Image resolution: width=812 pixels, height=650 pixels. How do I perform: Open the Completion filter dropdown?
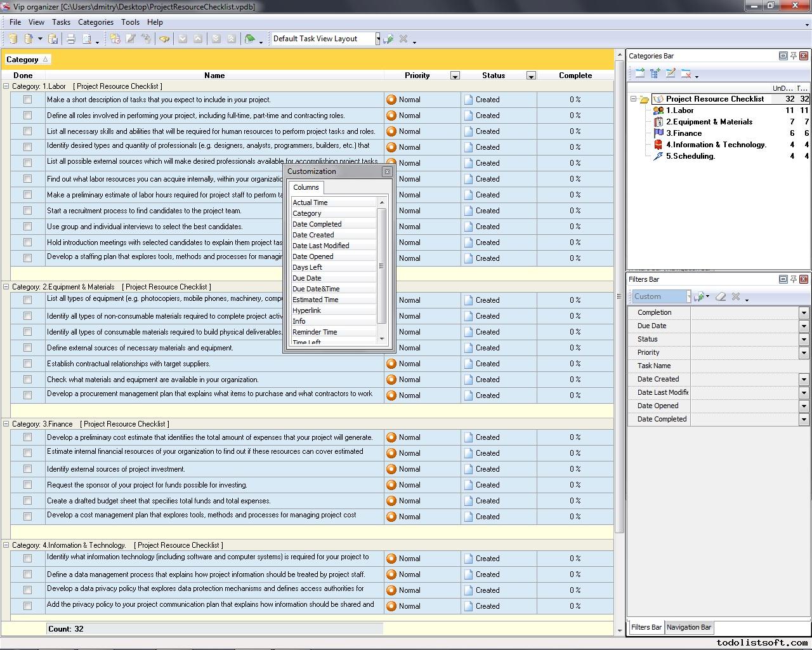[804, 313]
